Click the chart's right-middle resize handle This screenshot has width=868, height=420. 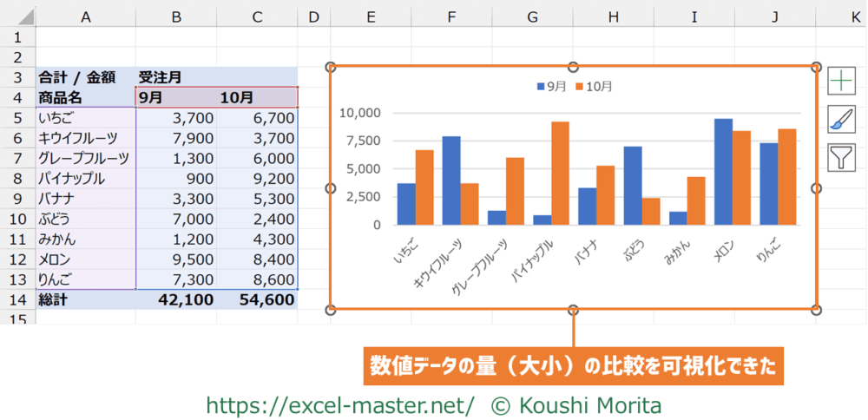817,188
